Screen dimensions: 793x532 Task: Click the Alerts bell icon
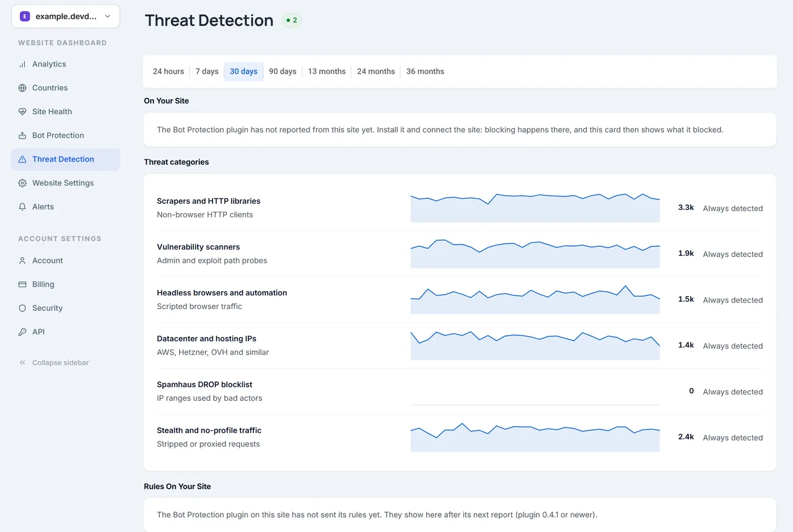[x=22, y=207]
